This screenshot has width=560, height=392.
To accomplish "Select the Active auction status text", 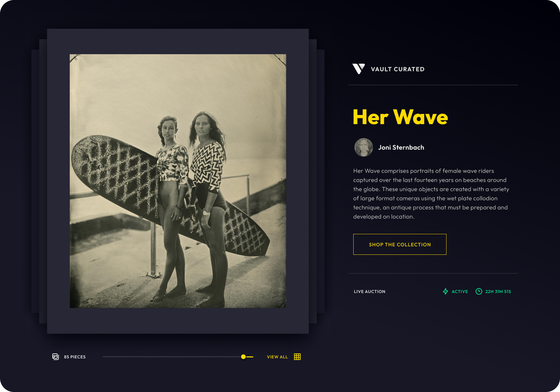I will tap(460, 291).
